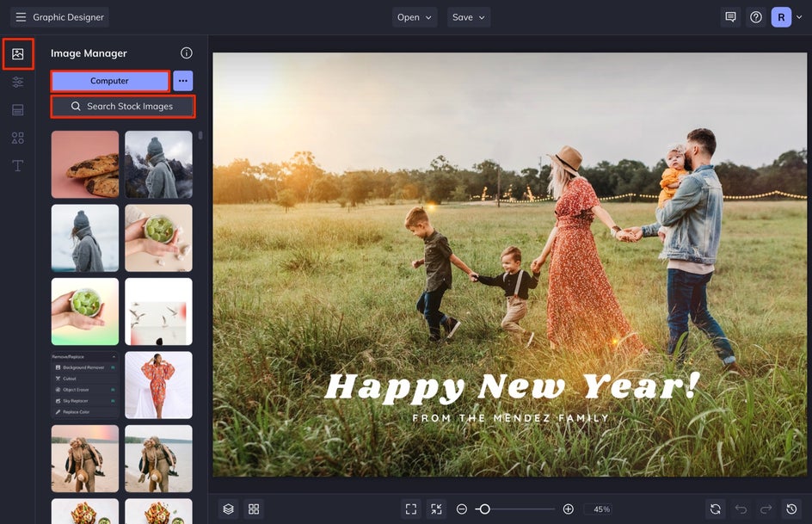Select the white background hiker thumbnail

pyautogui.click(x=85, y=237)
